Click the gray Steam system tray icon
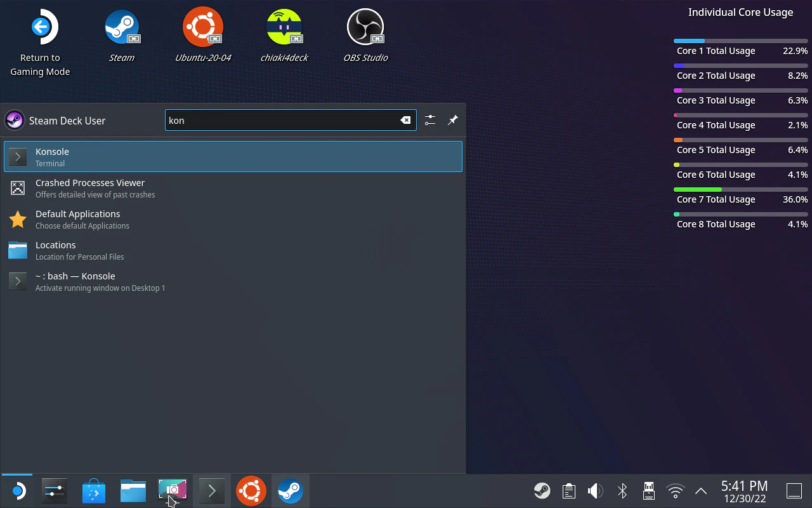 [542, 491]
